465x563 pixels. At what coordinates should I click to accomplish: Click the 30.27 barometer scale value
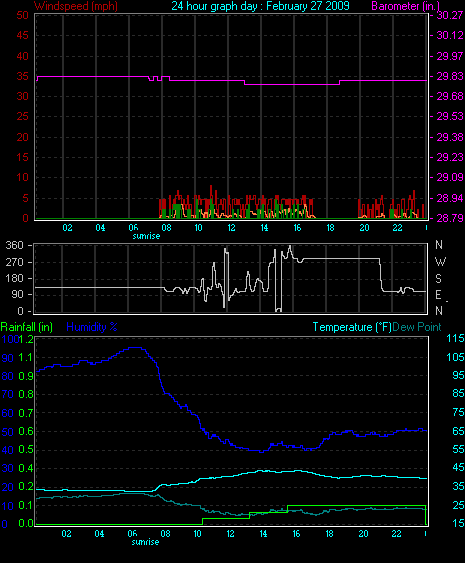(450, 15)
